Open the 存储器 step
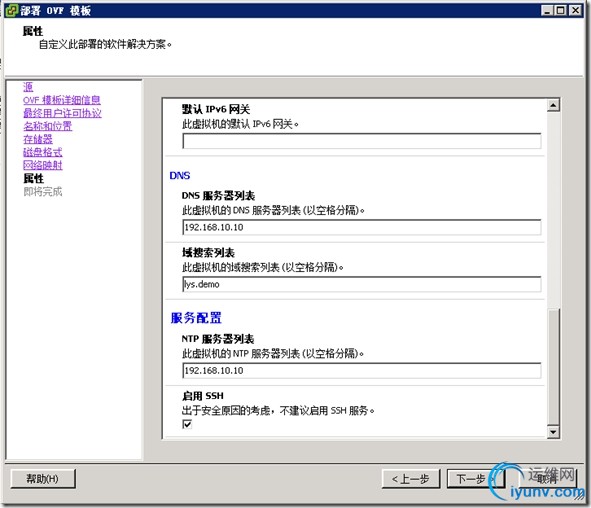This screenshot has height=508, width=591. tap(38, 139)
